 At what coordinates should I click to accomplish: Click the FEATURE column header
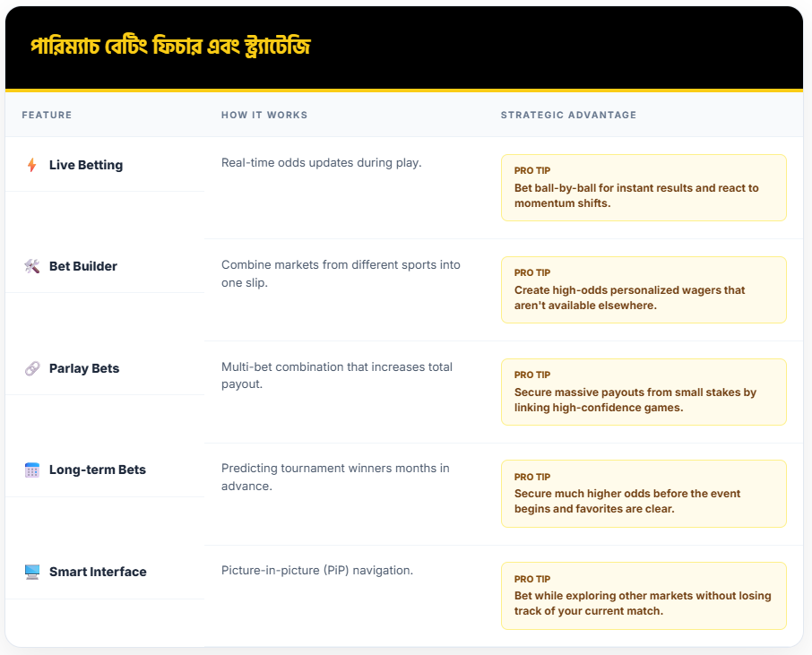[47, 115]
